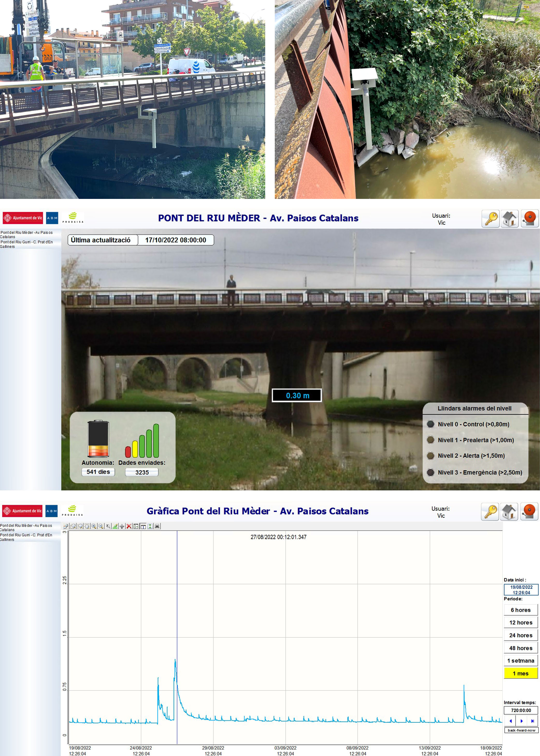
Task: Click the key icon in the graph header
Action: (490, 512)
